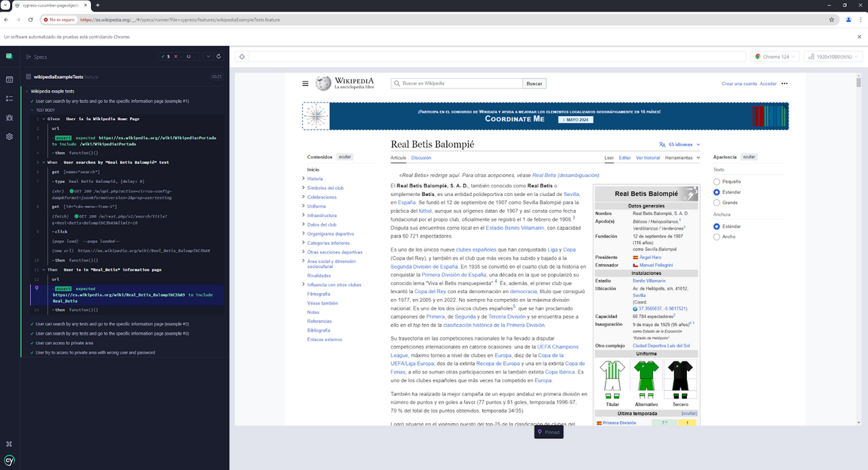
Task: Click inside the Buscar en Wikipedia search field
Action: [448, 83]
